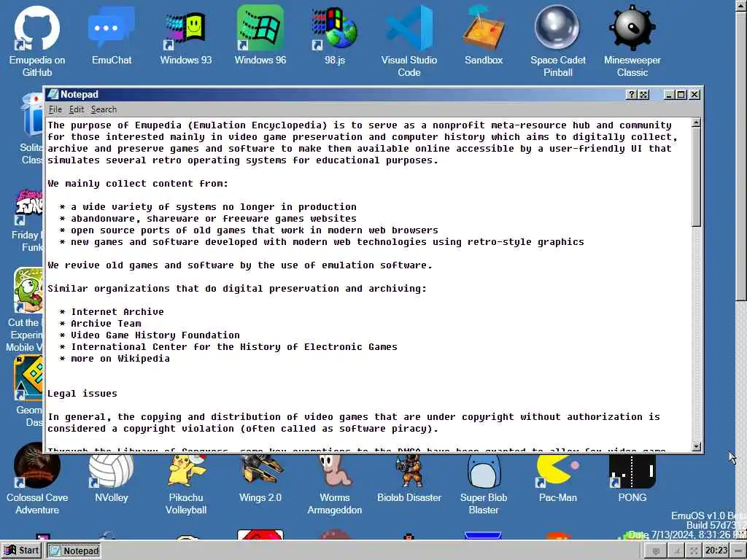This screenshot has height=560, width=747.
Task: Launch the Sandbox game icon
Action: click(484, 35)
